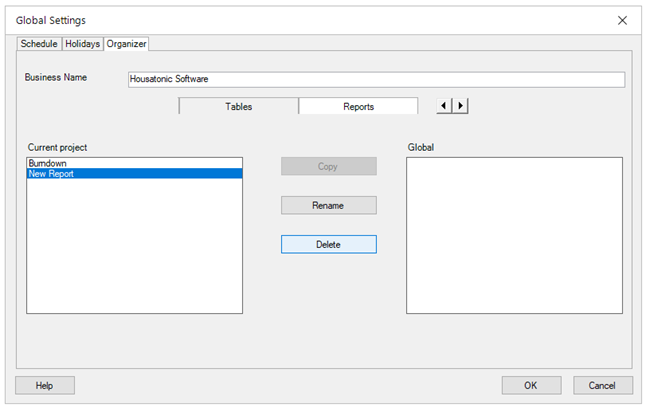Select the Organizer tab
The width and height of the screenshot is (646, 408).
pyautogui.click(x=127, y=44)
